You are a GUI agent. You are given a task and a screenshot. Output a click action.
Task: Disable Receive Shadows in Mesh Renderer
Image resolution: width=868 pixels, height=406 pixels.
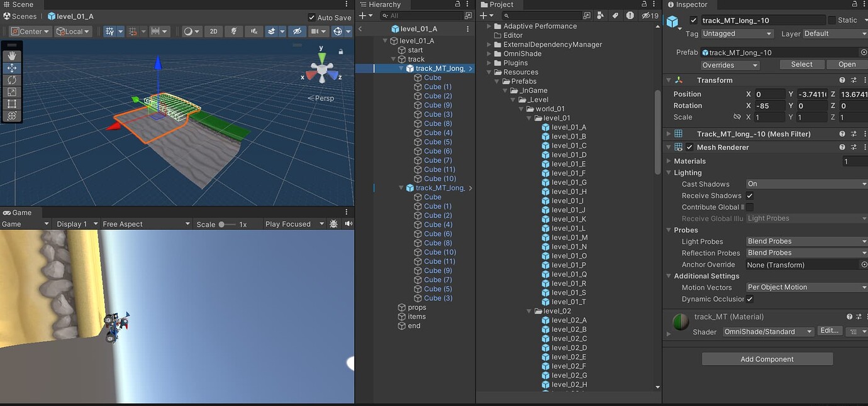coord(750,195)
